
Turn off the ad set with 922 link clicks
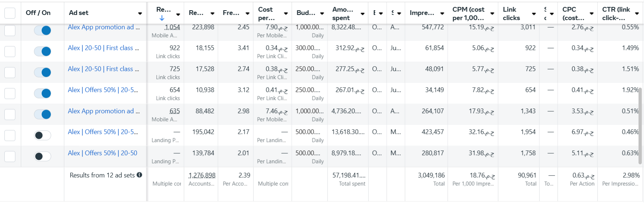click(x=42, y=51)
